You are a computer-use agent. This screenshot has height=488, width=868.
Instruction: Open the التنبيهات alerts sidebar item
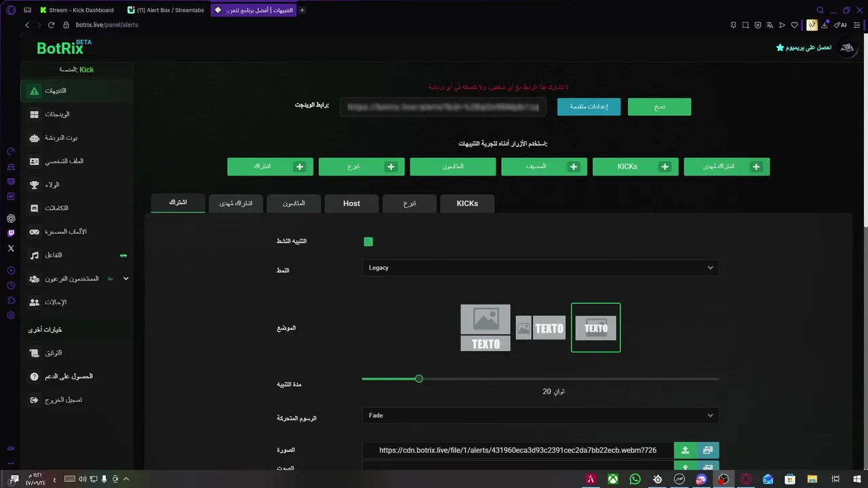(77, 91)
